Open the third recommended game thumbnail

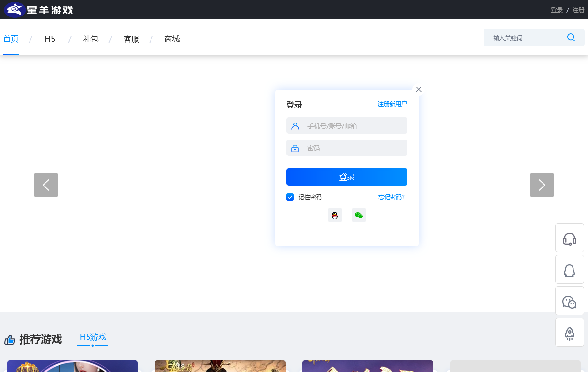click(x=368, y=366)
